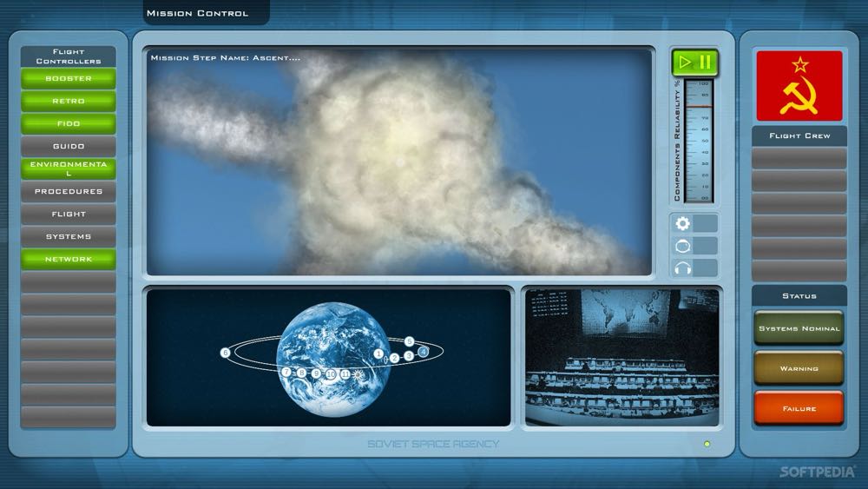
Task: Select highlighted mission step marker 4
Action: click(424, 351)
